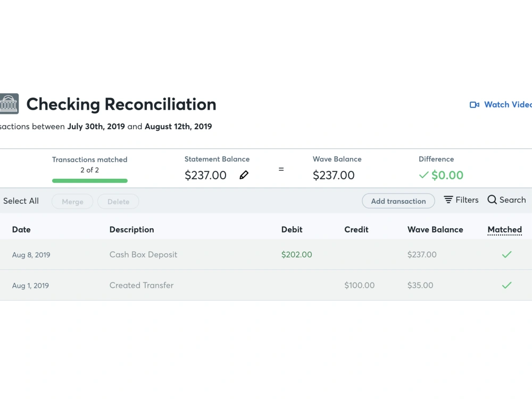Toggle the matched status of Created Transfer
Screen dimensions: 532x399
click(506, 285)
